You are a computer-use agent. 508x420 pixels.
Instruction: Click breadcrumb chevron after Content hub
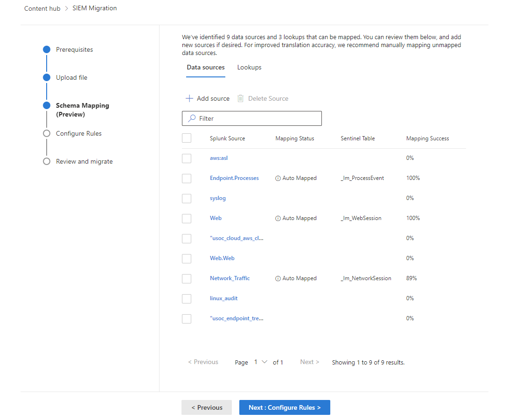point(66,8)
